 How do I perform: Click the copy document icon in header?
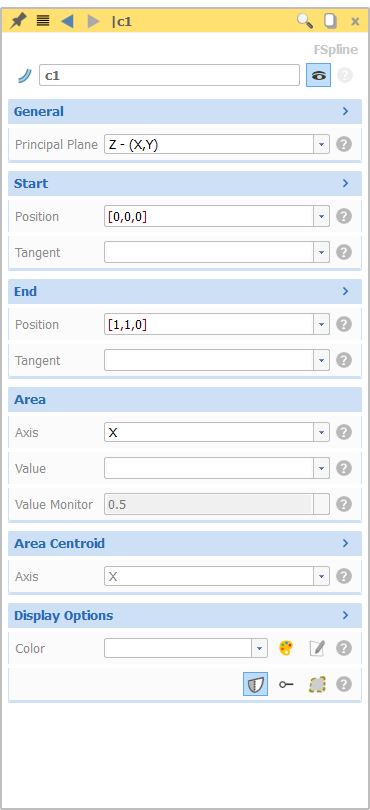330,21
